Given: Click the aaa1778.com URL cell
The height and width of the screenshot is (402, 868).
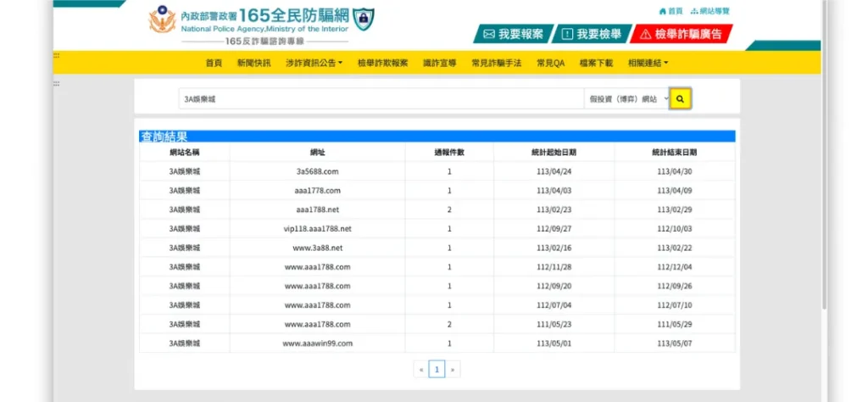Looking at the screenshot, I should pos(317,191).
